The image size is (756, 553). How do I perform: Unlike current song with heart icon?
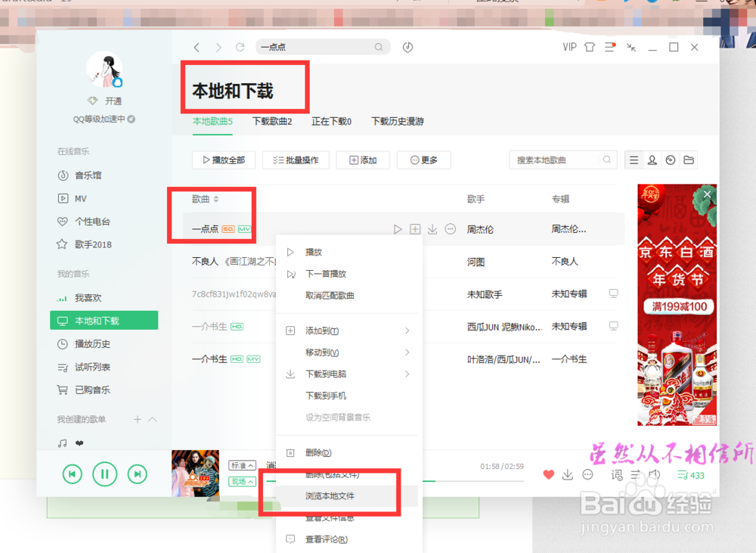pos(549,475)
